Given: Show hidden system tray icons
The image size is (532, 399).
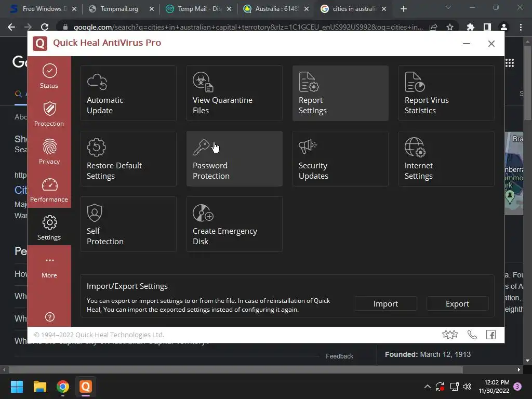Looking at the screenshot, I should pyautogui.click(x=428, y=387).
